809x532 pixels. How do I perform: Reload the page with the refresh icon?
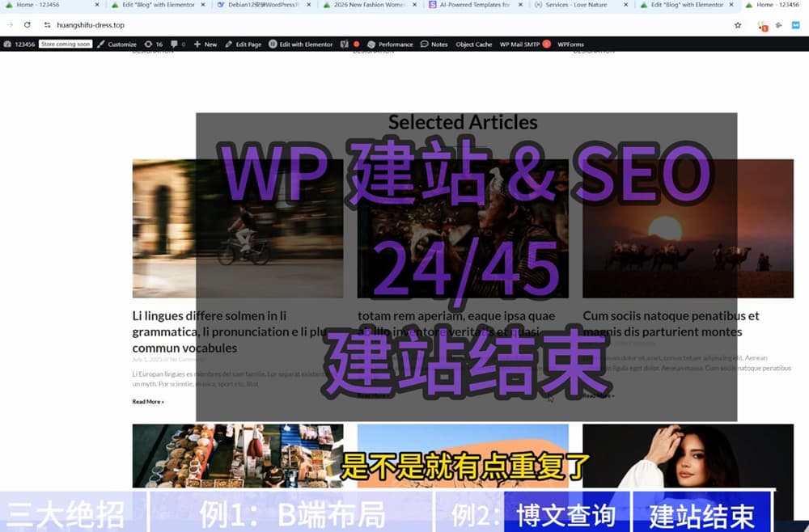[28, 25]
